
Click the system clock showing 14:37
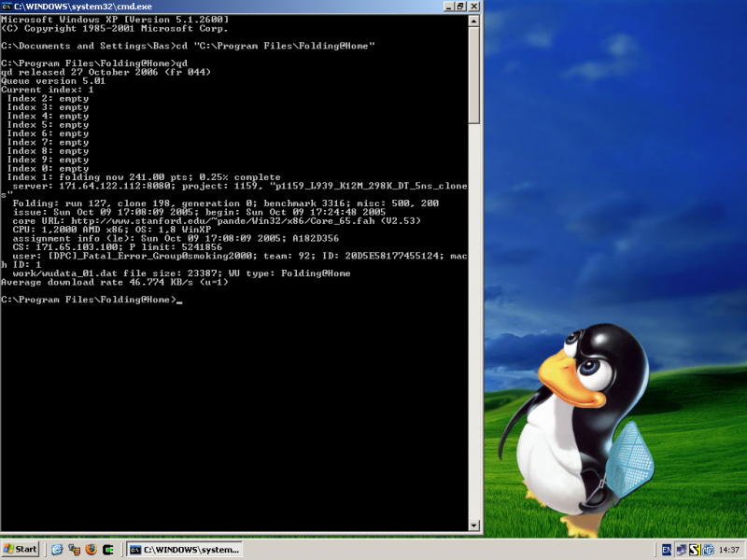(728, 550)
